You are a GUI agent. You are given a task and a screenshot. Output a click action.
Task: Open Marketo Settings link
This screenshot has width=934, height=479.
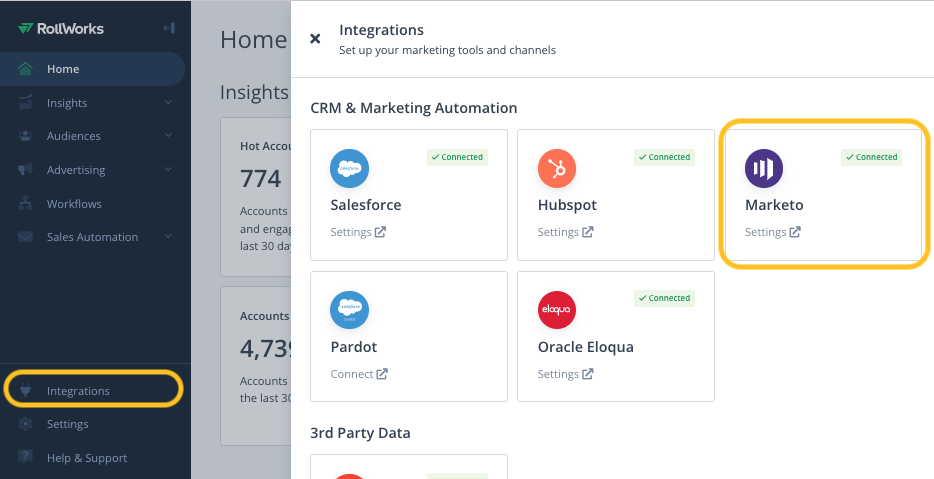(x=773, y=232)
